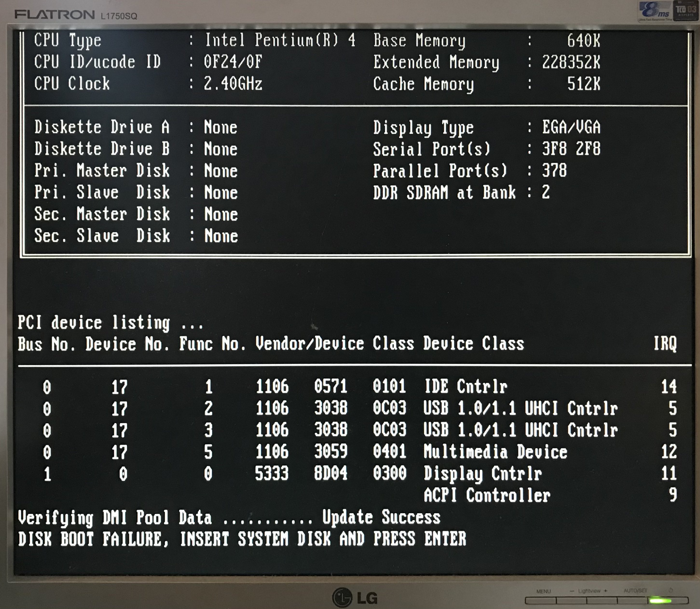Click the IRQ column header
Screen dimensions: 700x609
[x=665, y=344]
